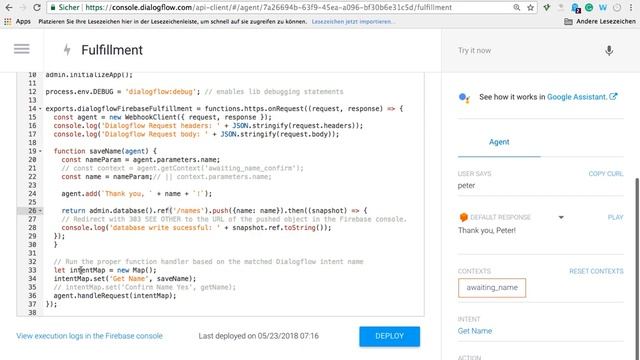The width and height of the screenshot is (640, 360).
Task: Click the const nameParam code line
Action: [141, 160]
